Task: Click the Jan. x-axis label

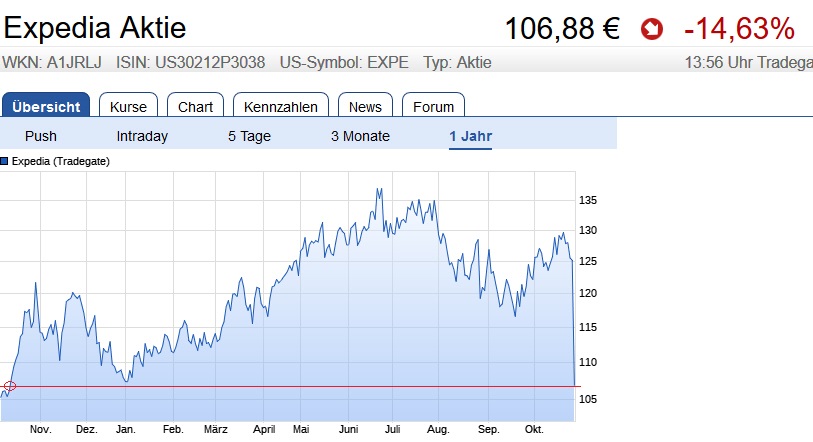Action: tap(125, 430)
